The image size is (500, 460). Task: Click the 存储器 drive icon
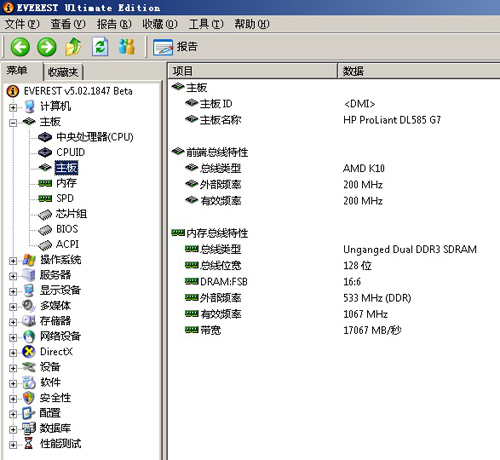tap(29, 321)
